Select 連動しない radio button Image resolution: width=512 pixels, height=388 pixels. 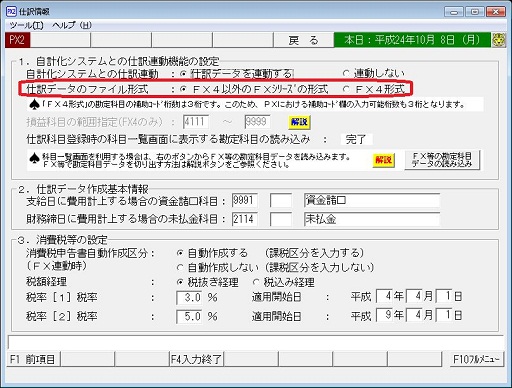point(346,73)
